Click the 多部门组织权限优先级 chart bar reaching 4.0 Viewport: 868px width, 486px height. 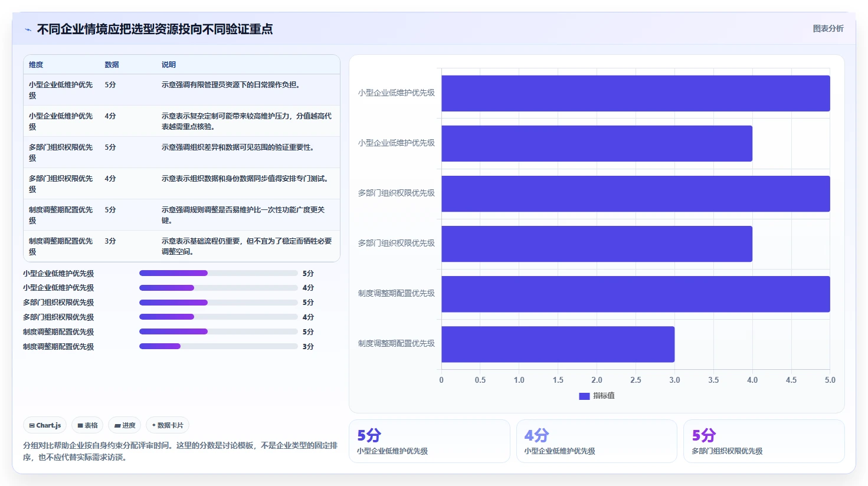(x=597, y=244)
